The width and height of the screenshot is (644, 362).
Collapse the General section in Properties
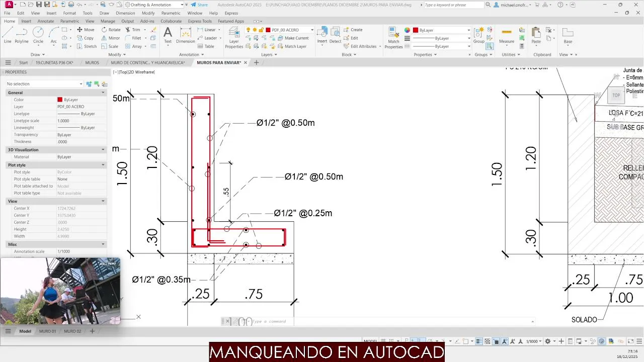(x=103, y=93)
